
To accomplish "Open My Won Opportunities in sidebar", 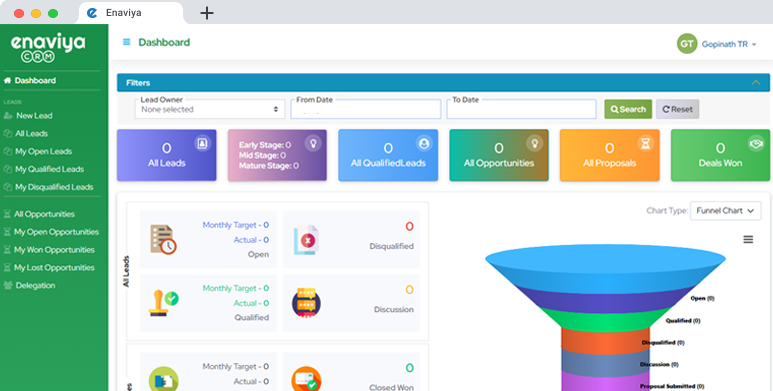I will click(x=49, y=249).
